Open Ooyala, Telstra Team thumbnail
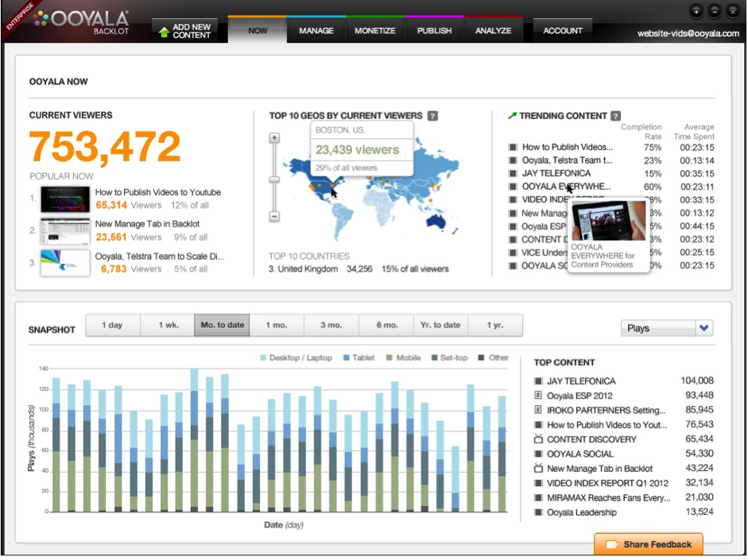This screenshot has width=748, height=560. (x=65, y=263)
